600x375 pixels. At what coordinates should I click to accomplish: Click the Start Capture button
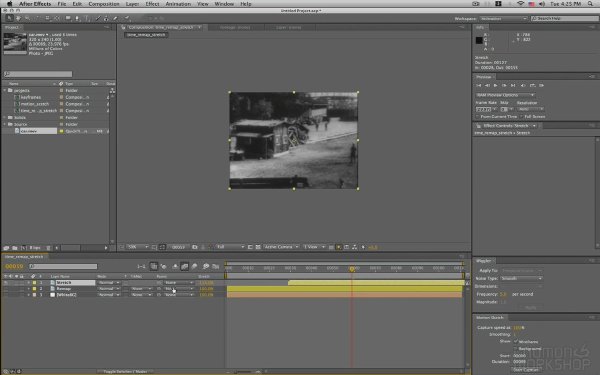tap(526, 370)
